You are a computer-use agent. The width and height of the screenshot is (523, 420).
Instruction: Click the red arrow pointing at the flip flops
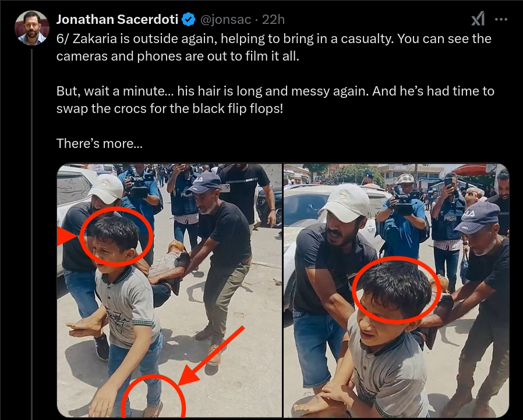(212, 355)
